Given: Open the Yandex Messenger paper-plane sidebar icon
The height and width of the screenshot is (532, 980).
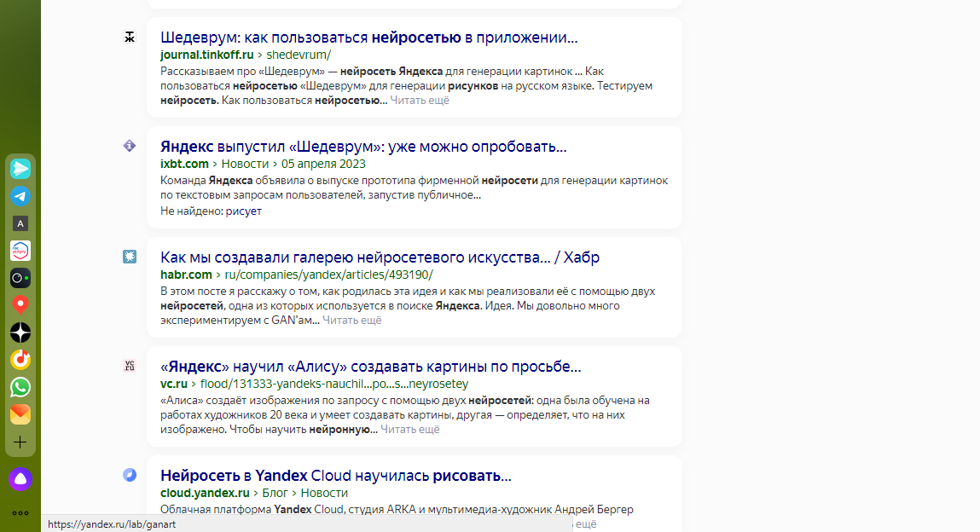Looking at the screenshot, I should [x=20, y=169].
